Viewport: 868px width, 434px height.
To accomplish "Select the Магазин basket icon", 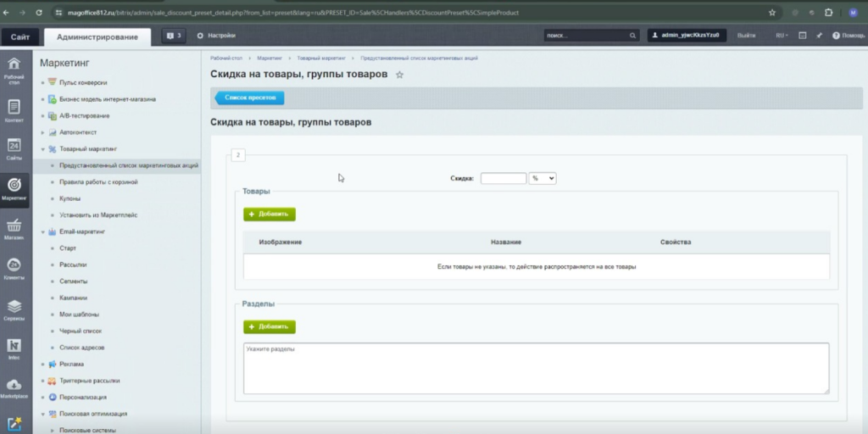I will point(14,229).
